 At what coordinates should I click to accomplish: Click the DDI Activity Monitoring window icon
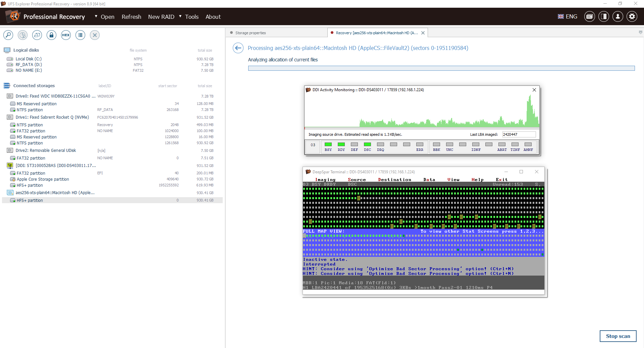pyautogui.click(x=308, y=90)
